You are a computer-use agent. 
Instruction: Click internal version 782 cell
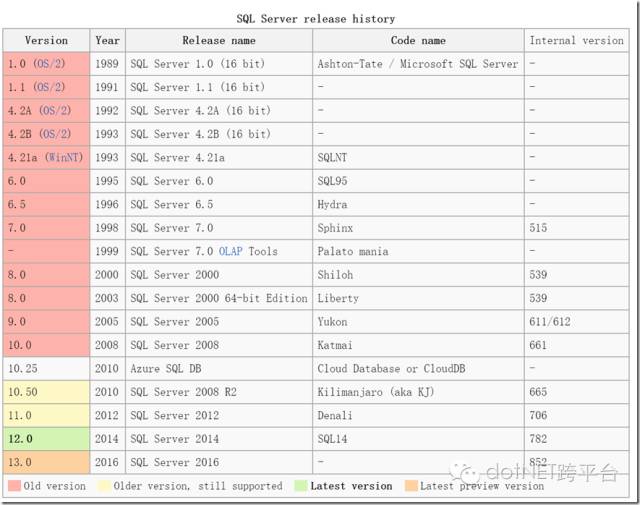tap(576, 439)
